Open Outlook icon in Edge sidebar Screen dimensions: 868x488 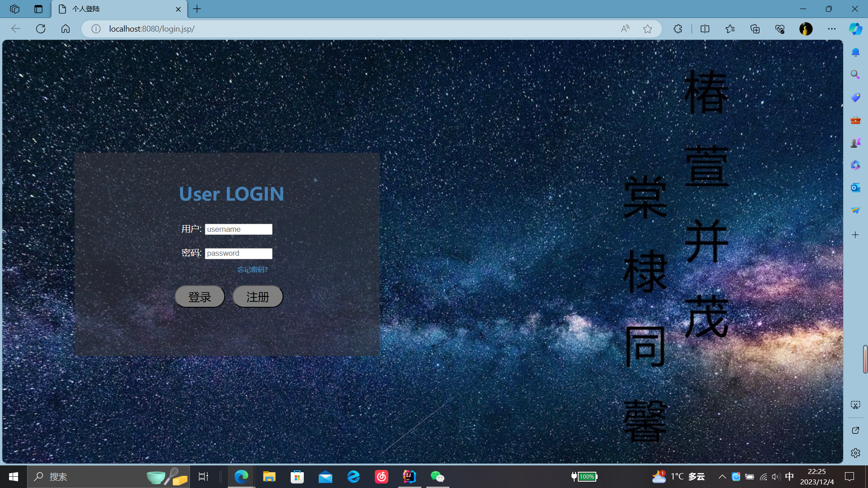click(x=855, y=188)
